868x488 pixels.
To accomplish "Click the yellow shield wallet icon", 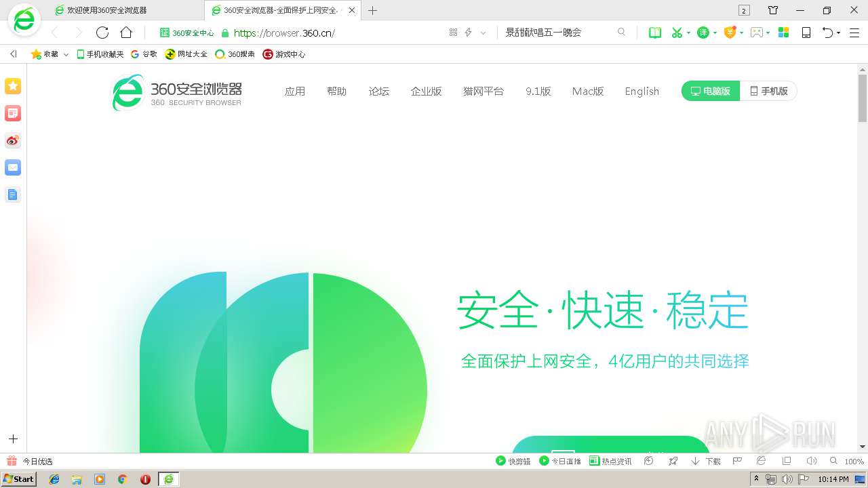I will [x=730, y=33].
